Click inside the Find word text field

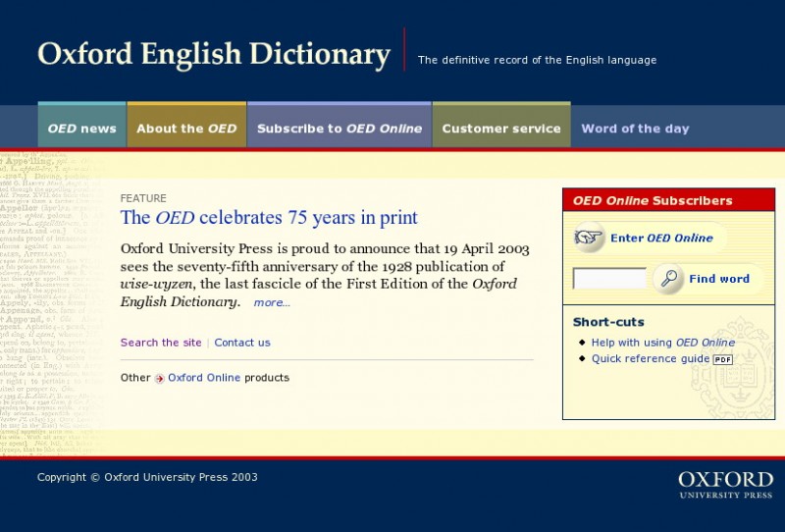[x=608, y=279]
